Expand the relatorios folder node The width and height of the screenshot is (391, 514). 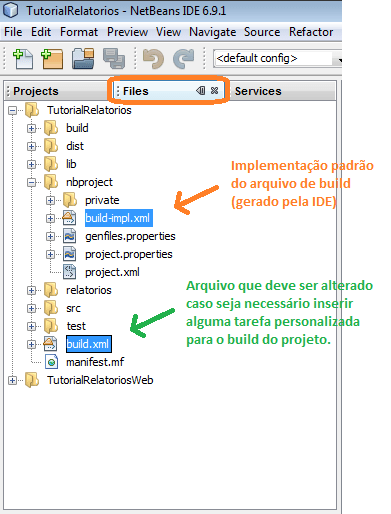tap(31, 290)
